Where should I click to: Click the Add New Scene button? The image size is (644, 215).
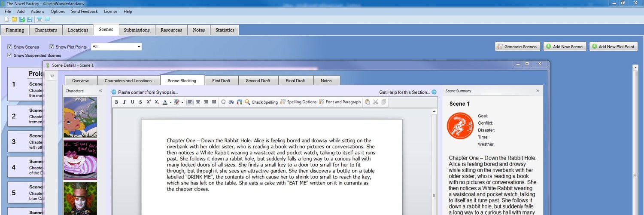coord(565,46)
